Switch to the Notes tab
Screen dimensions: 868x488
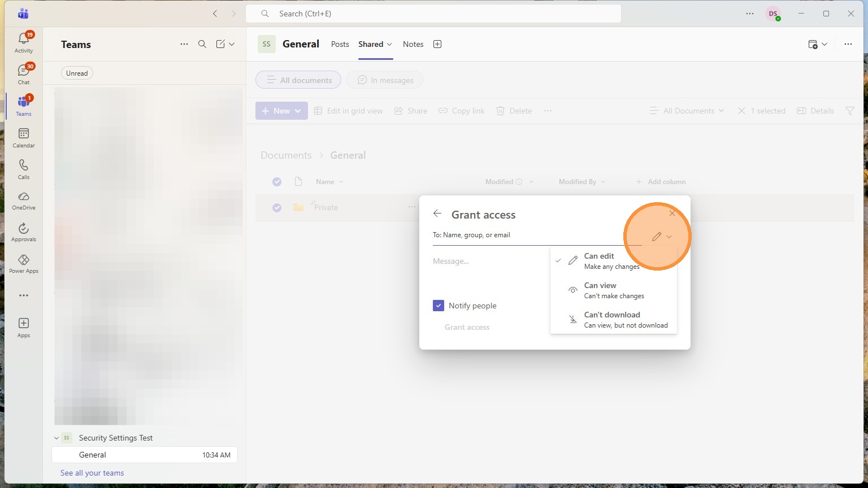(x=413, y=44)
